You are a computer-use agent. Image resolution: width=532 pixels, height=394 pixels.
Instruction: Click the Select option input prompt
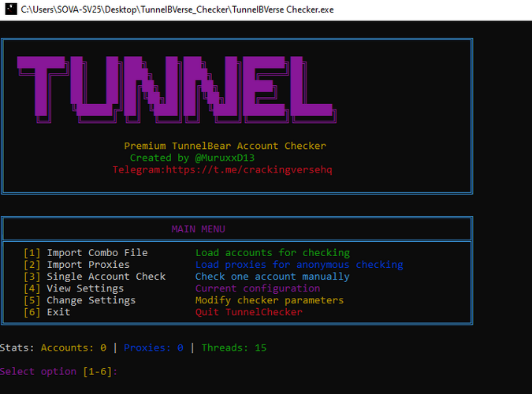click(x=59, y=371)
